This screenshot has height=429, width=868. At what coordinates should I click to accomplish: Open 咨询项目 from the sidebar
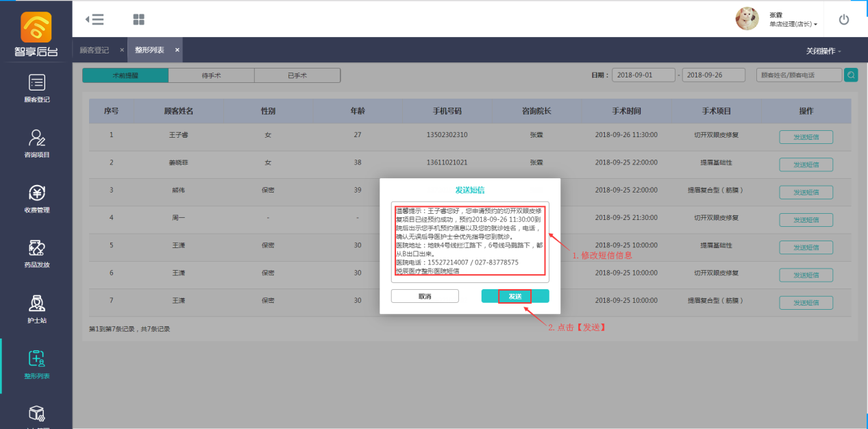36,138
